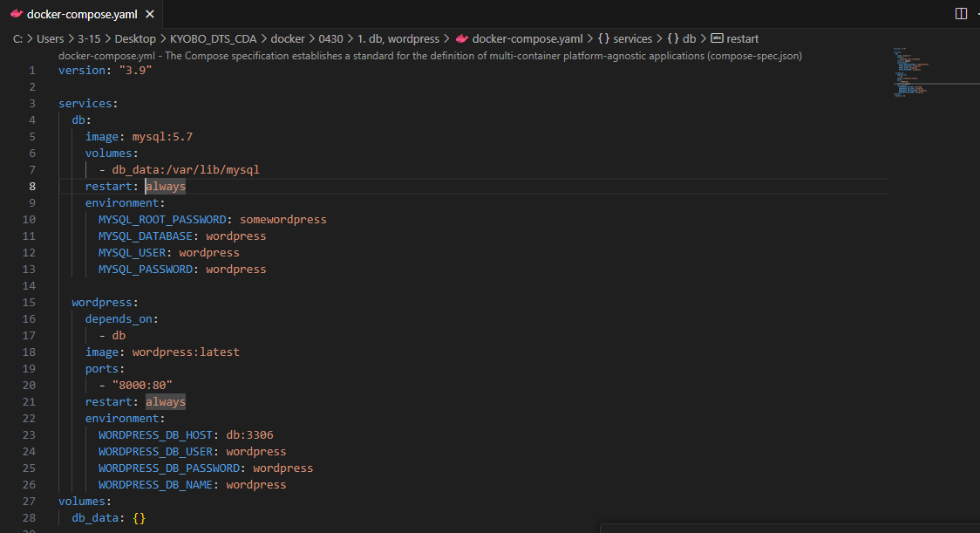Click the MYSQL_DATABASE key
The height and width of the screenshot is (533, 980).
[146, 236]
